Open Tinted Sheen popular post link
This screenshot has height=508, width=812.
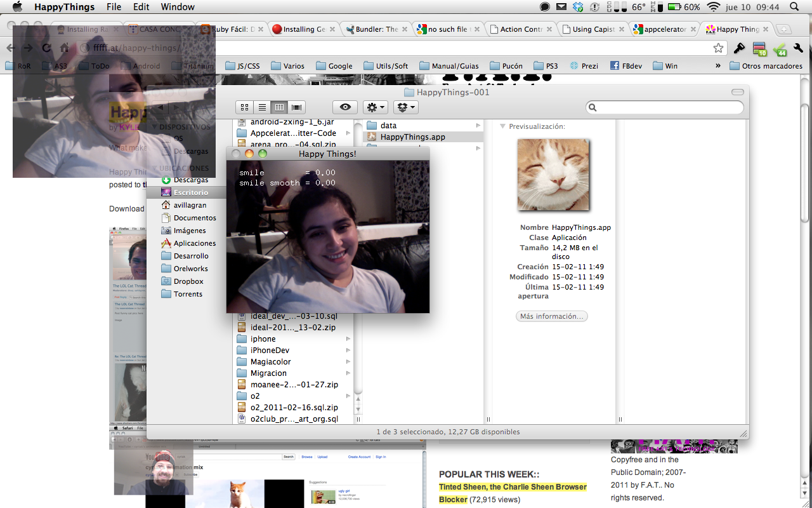(x=513, y=493)
